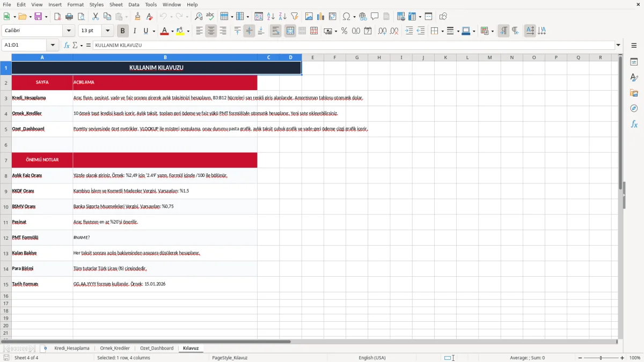Screen dimensions: 644x362
Task: Click English (USA) language in status bar
Action: [x=372, y=358]
